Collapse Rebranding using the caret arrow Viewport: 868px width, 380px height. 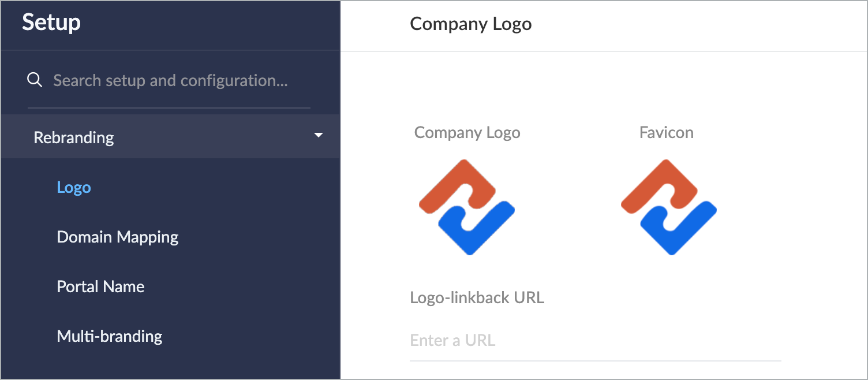pos(318,136)
